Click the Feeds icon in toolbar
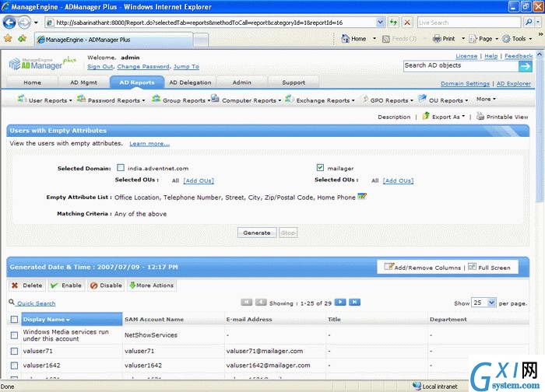Screen dimensions: 545x392 pyautogui.click(x=386, y=39)
